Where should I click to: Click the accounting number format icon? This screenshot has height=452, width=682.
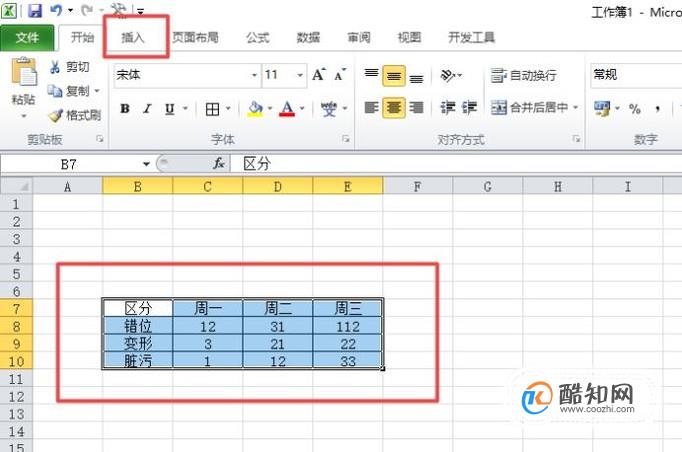pos(602,108)
